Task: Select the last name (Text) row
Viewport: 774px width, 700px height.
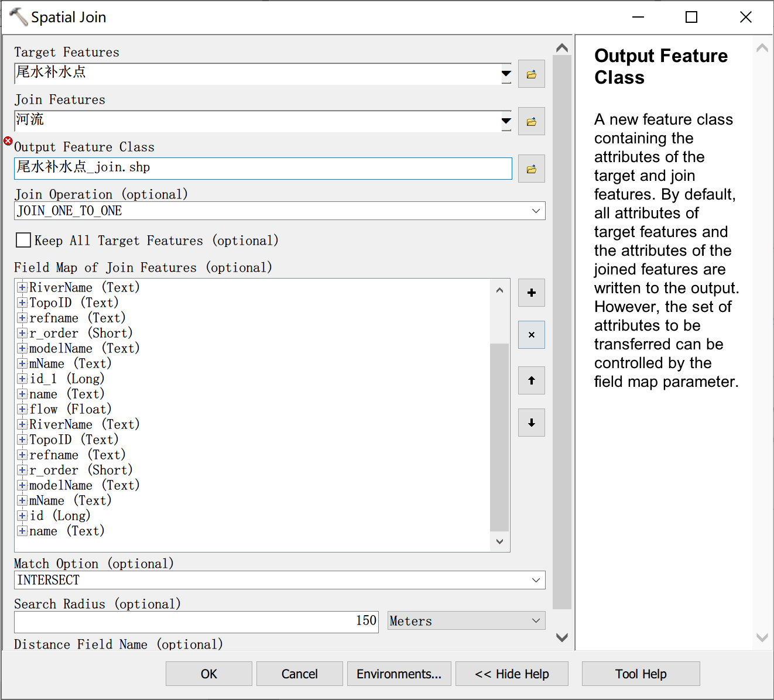Action: click(67, 531)
